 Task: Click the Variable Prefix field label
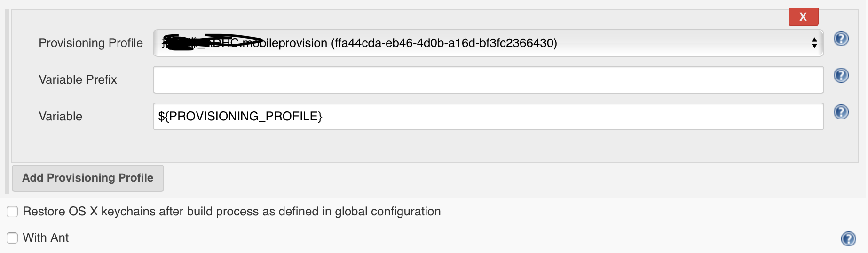click(78, 80)
